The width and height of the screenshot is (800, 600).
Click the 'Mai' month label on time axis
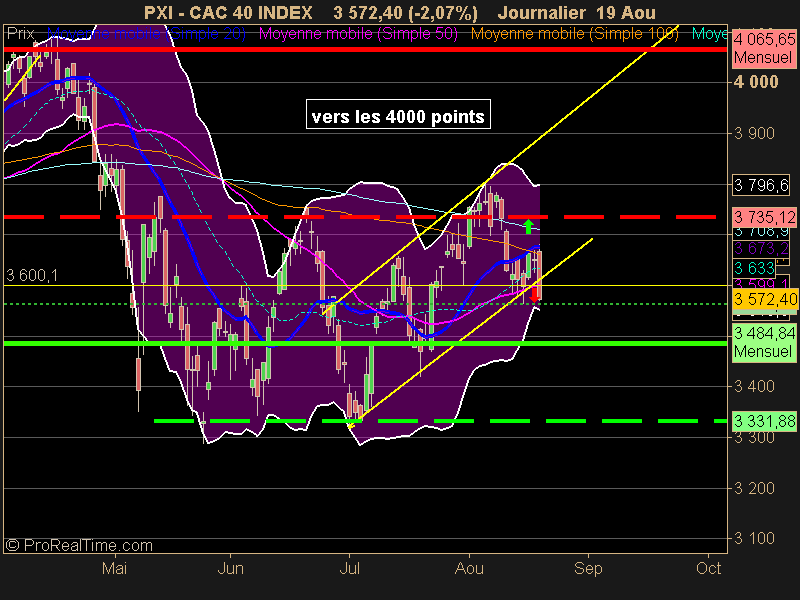(x=114, y=568)
